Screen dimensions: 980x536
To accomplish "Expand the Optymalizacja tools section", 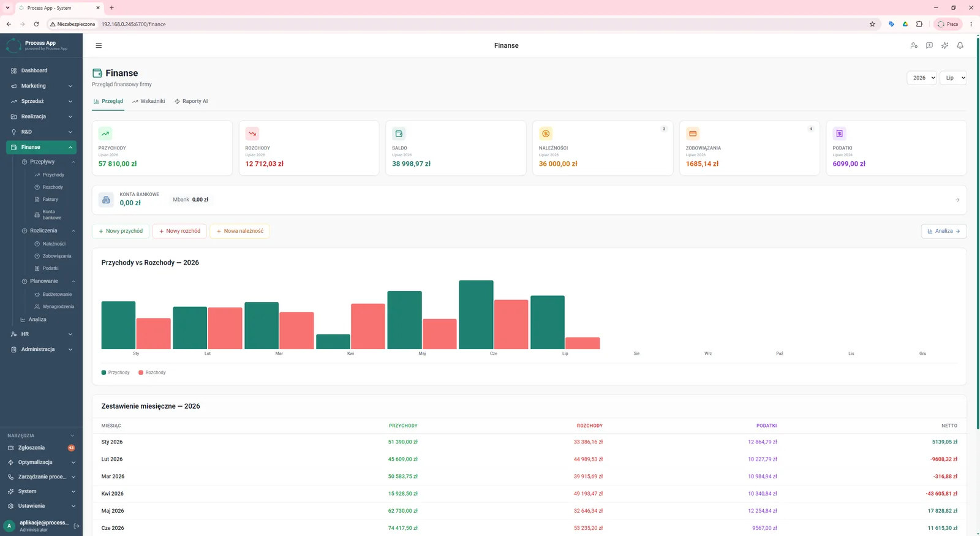I will 41,462.
